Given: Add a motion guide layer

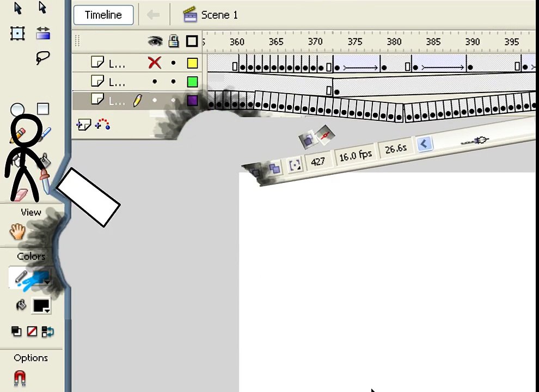Looking at the screenshot, I should click(x=103, y=124).
